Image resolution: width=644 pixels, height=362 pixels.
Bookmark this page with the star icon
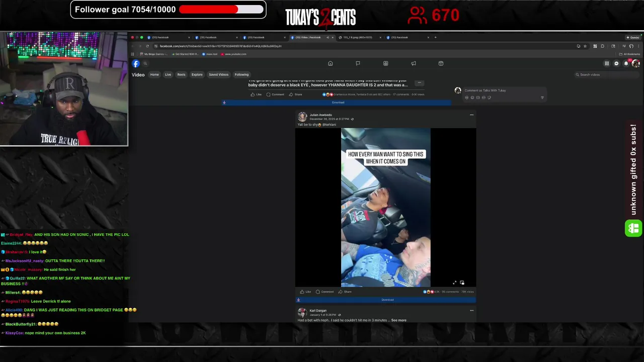tap(585, 46)
